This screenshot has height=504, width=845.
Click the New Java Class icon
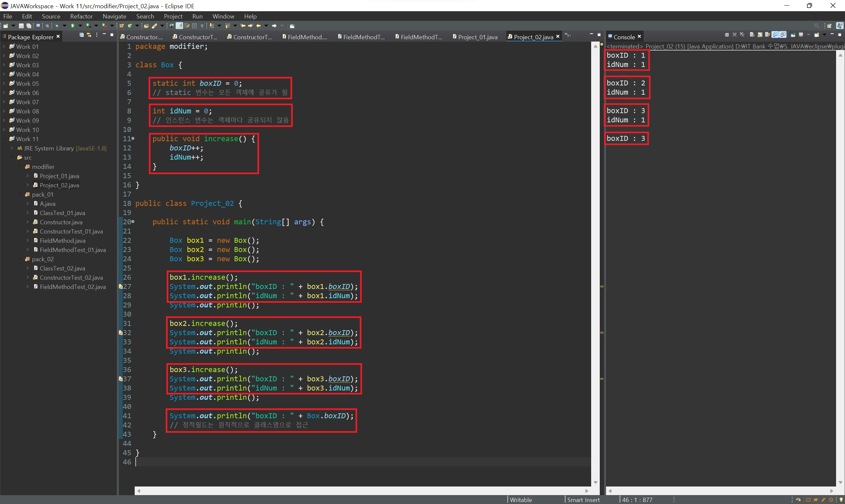(130, 26)
